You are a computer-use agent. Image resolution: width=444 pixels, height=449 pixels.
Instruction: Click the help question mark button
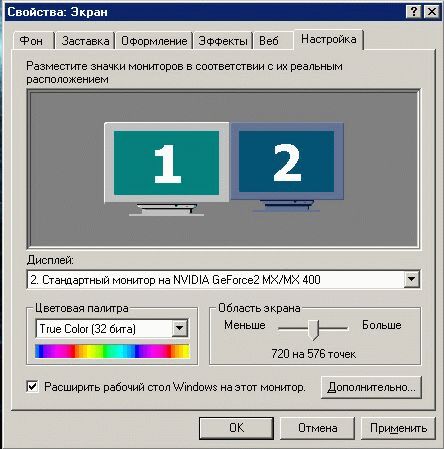(x=414, y=12)
